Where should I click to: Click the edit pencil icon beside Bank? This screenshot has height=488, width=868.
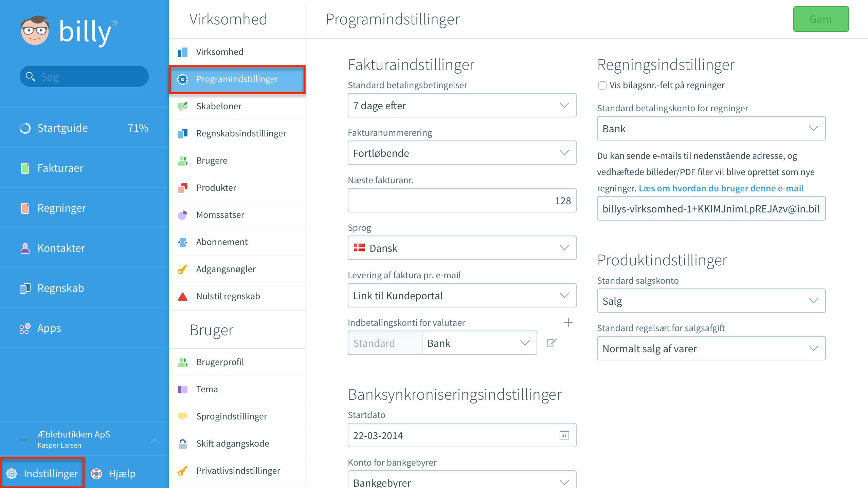click(x=552, y=343)
